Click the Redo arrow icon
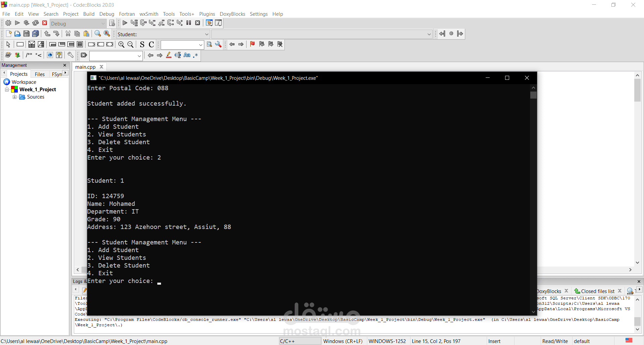The height and width of the screenshot is (345, 644). click(x=56, y=34)
